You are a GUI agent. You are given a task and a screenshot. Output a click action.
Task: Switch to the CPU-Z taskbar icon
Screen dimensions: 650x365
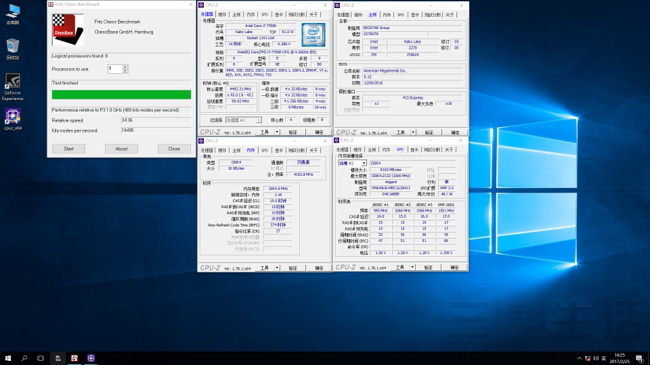pyautogui.click(x=91, y=358)
